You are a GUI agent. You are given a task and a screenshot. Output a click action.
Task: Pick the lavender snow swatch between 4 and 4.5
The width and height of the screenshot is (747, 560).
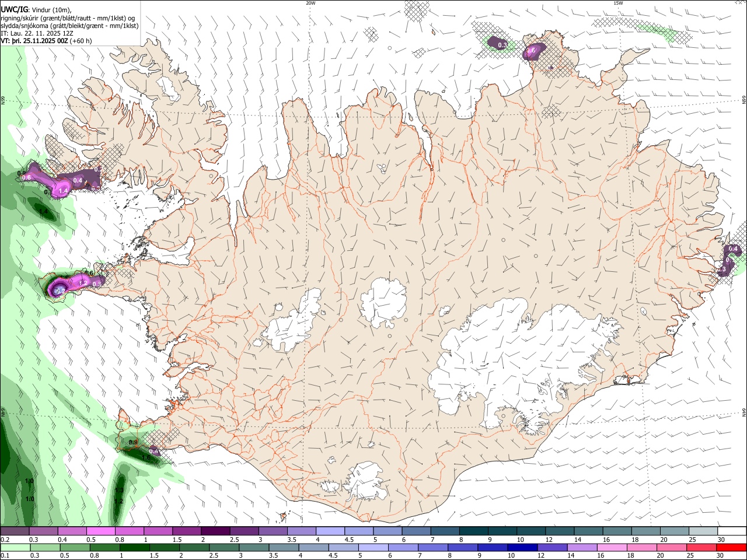330,531
